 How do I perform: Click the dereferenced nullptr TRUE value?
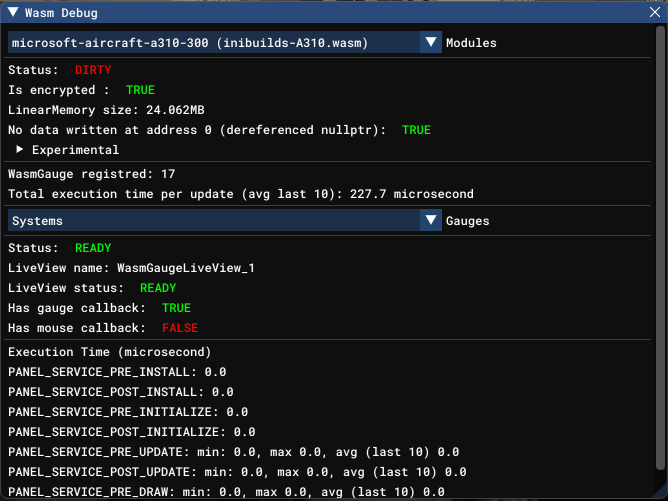coord(416,130)
